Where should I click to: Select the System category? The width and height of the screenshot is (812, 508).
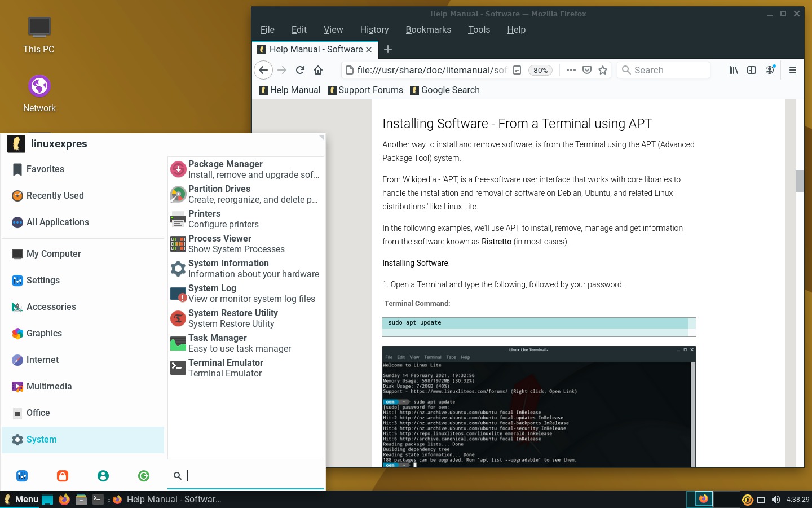click(83, 439)
